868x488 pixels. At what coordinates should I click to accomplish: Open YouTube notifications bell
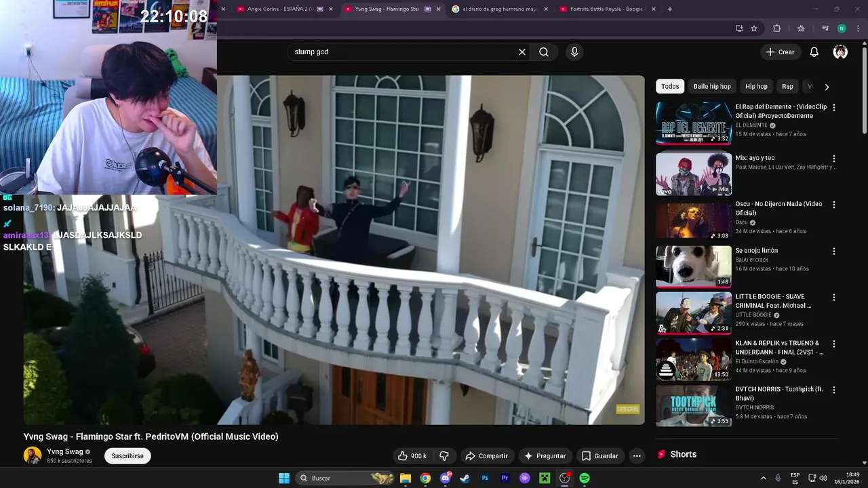click(814, 52)
